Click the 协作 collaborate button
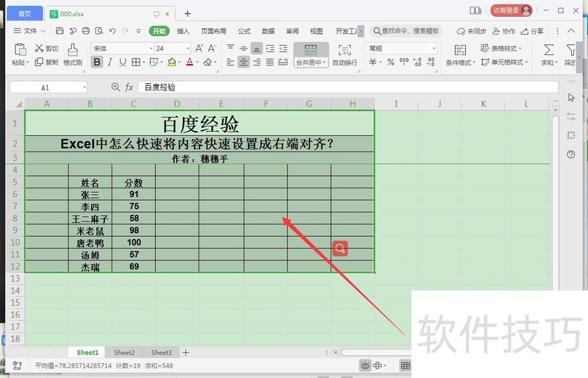The image size is (588, 378). click(504, 31)
